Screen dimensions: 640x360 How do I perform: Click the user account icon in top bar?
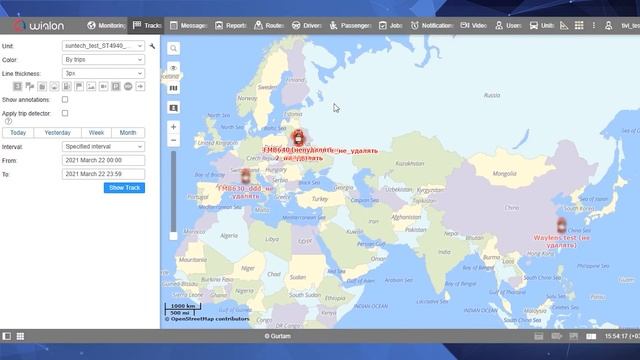(x=608, y=25)
